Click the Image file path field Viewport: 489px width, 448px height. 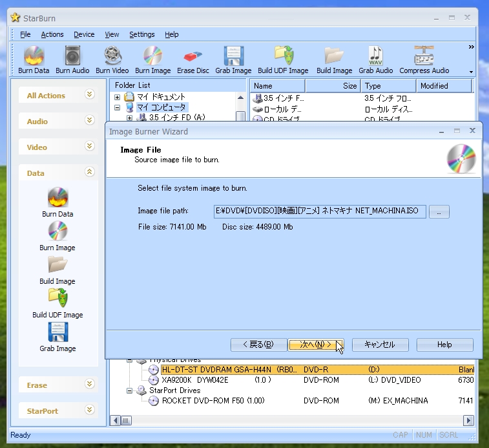320,211
